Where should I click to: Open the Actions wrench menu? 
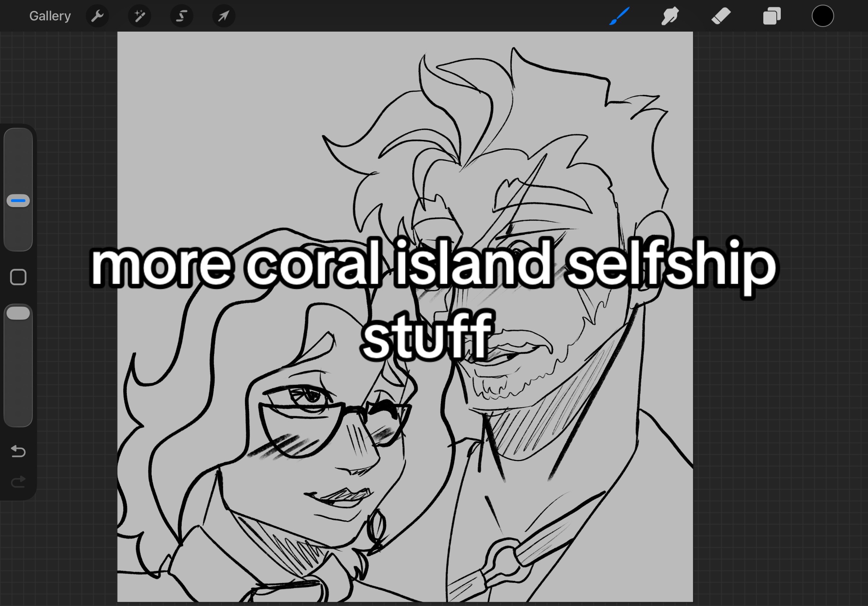(97, 16)
